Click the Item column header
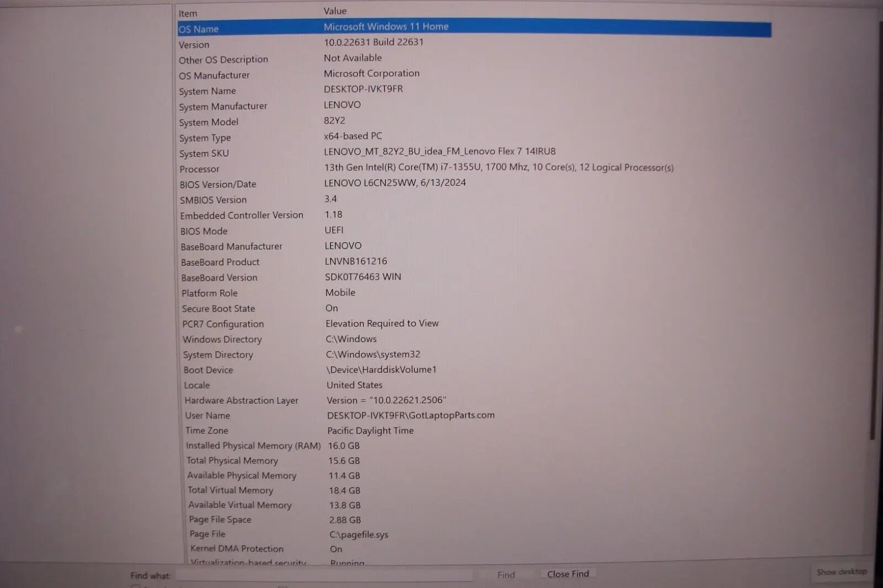This screenshot has height=588, width=883. (x=188, y=13)
